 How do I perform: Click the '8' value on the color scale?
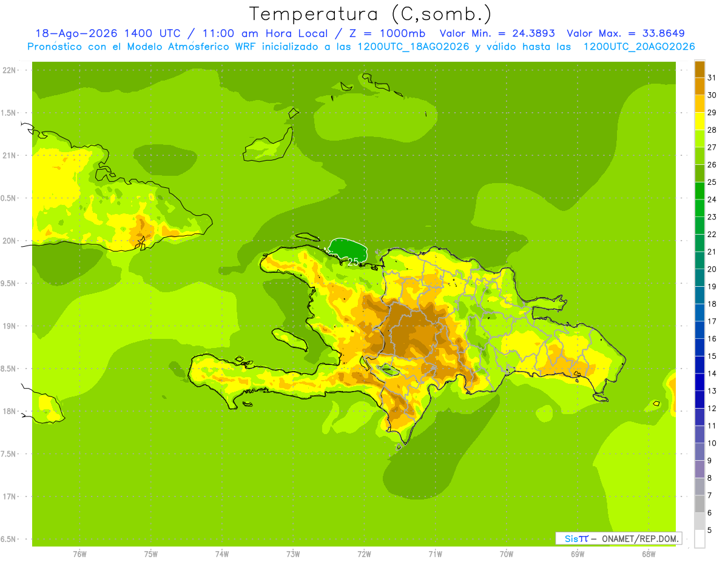click(x=710, y=478)
